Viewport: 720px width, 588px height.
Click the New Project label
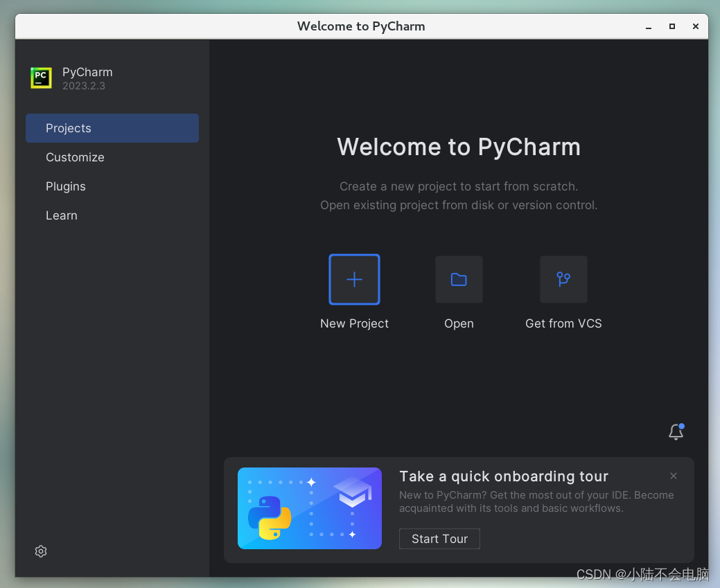tap(354, 323)
